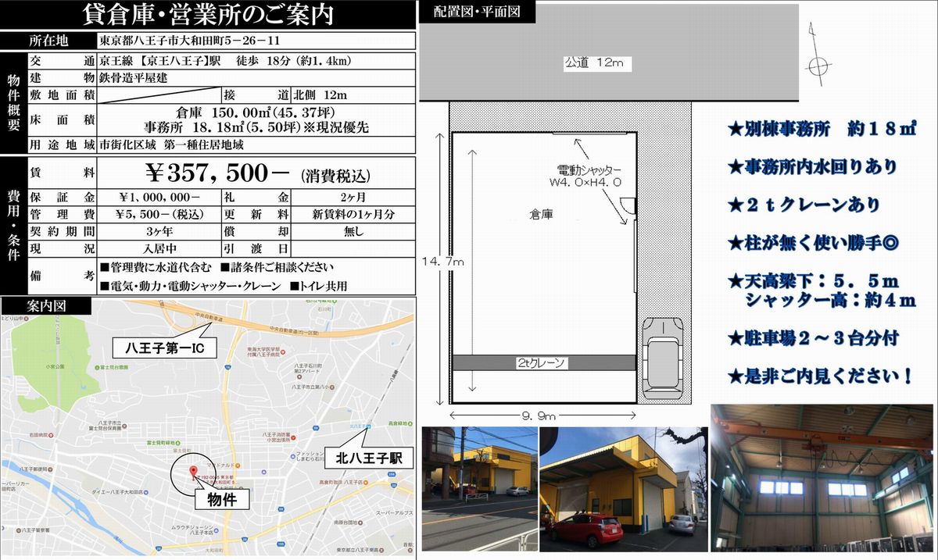Viewport: 938px width, 560px height.
Task: Click the 八王子第一IC callout label on the map
Action: (x=159, y=348)
